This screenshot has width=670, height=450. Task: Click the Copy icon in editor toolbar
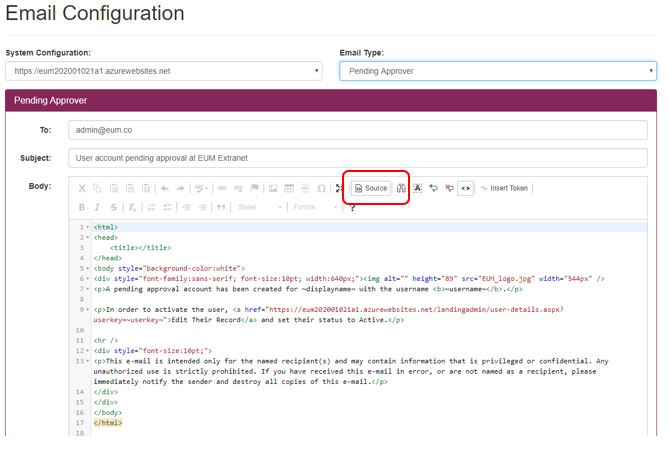tap(97, 188)
